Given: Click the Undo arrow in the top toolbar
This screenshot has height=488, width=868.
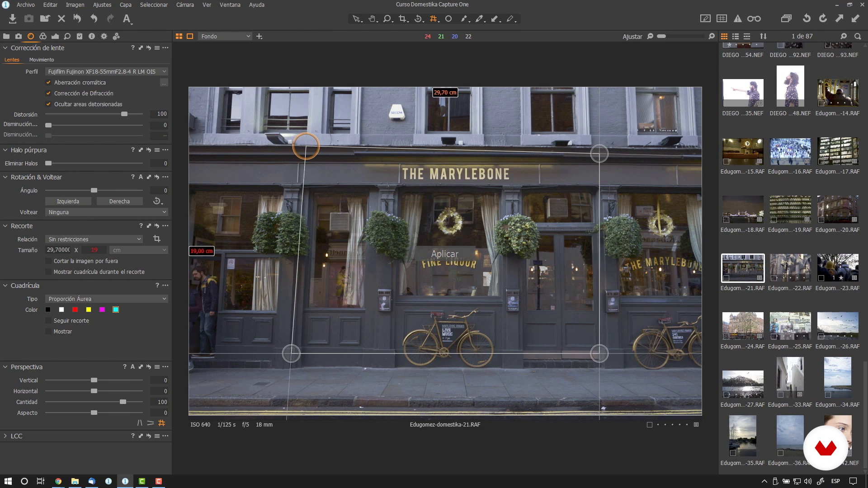Looking at the screenshot, I should click(x=94, y=19).
